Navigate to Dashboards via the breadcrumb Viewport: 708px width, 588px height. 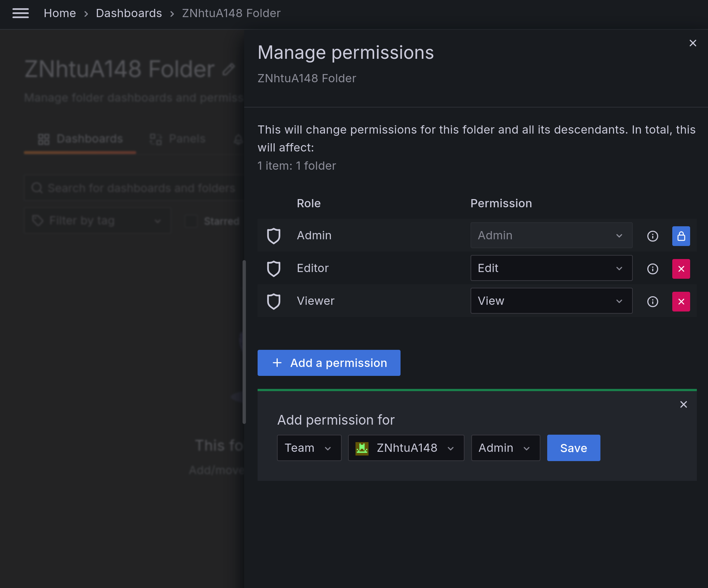[x=129, y=13]
